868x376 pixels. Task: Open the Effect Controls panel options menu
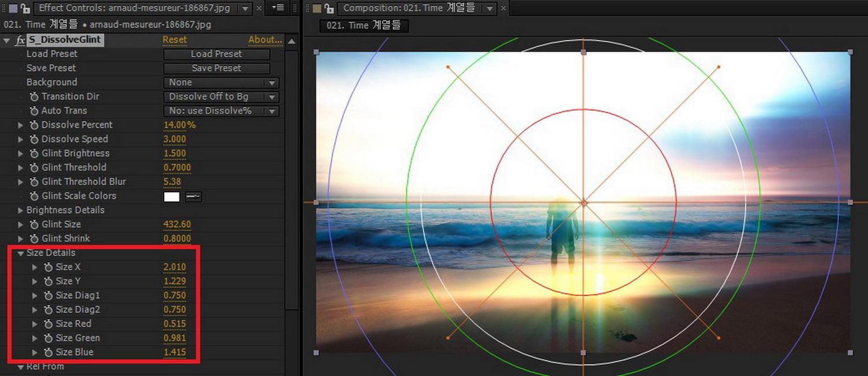[278, 8]
